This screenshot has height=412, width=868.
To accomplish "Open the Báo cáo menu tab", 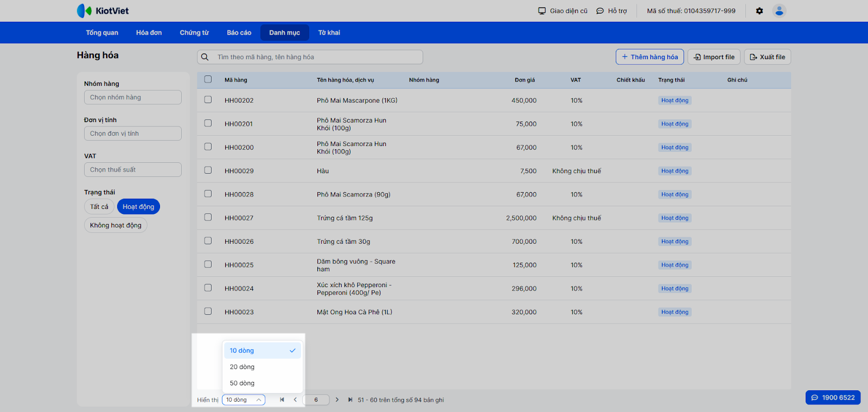I will (x=239, y=33).
